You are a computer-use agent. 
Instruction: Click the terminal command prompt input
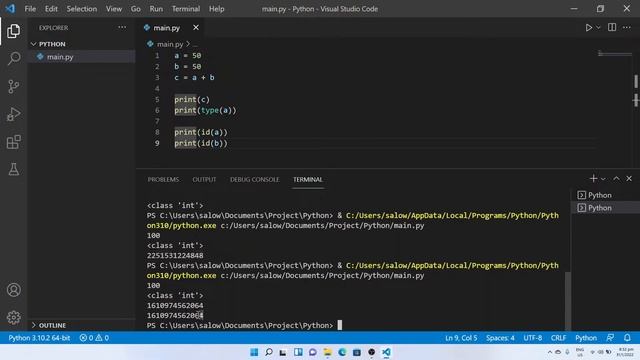(x=339, y=325)
